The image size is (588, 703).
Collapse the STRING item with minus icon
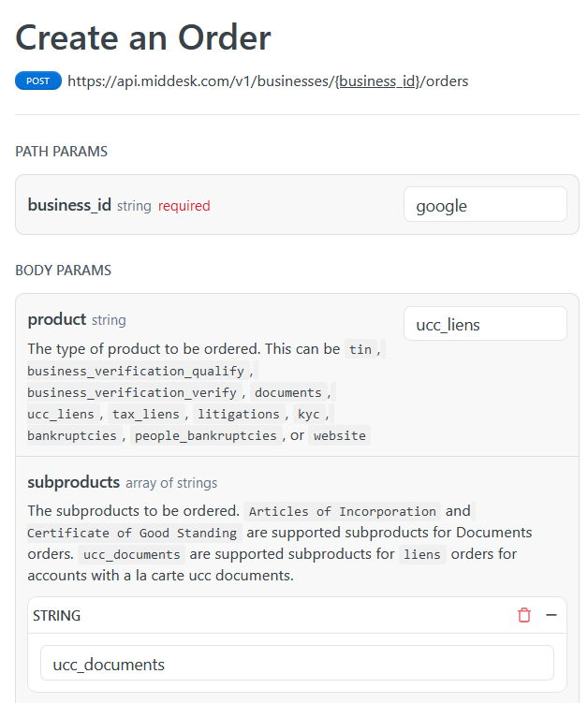click(551, 615)
